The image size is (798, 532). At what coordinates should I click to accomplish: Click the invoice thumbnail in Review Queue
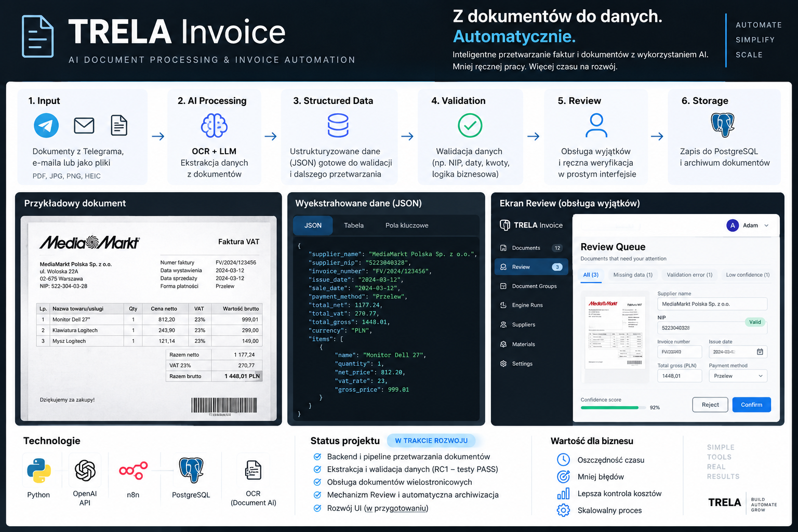pyautogui.click(x=616, y=333)
